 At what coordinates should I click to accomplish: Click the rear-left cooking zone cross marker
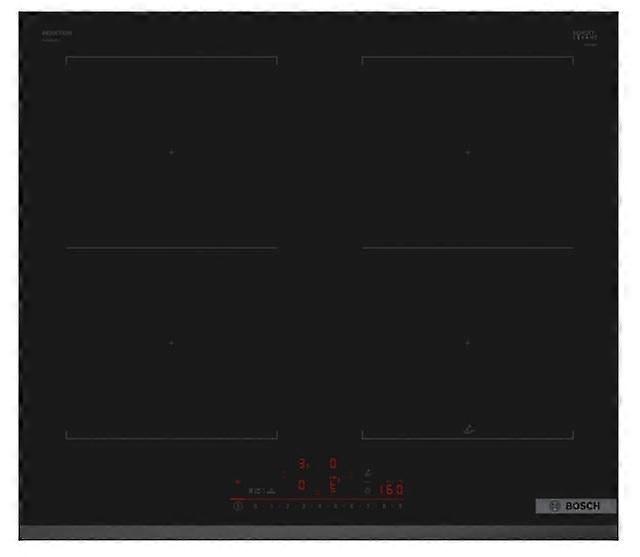pyautogui.click(x=171, y=152)
